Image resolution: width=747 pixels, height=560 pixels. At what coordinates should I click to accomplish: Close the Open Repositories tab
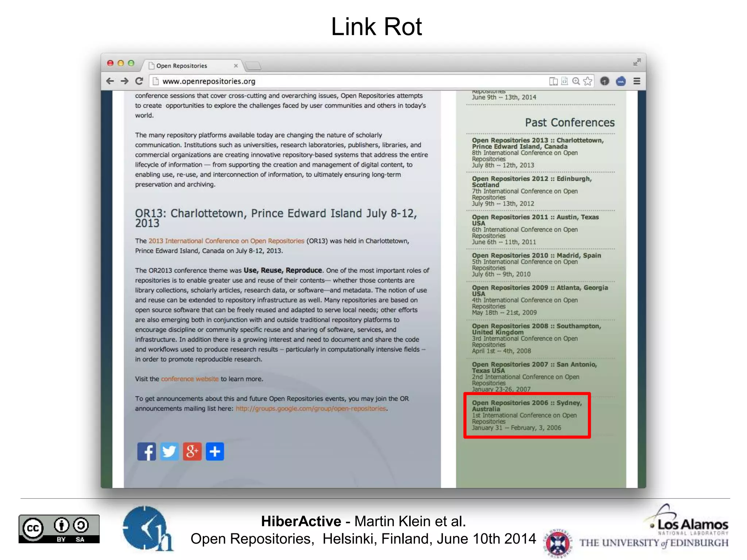tap(236, 66)
